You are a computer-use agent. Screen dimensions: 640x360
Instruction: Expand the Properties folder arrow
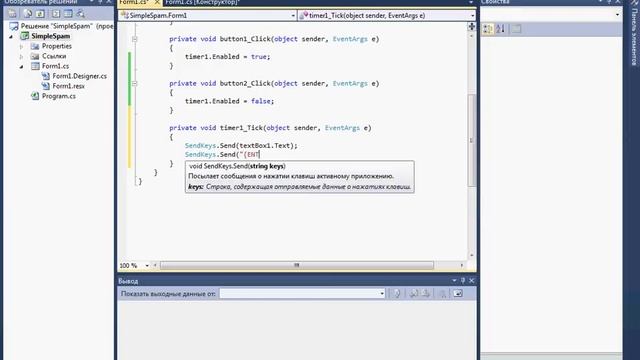(21, 47)
